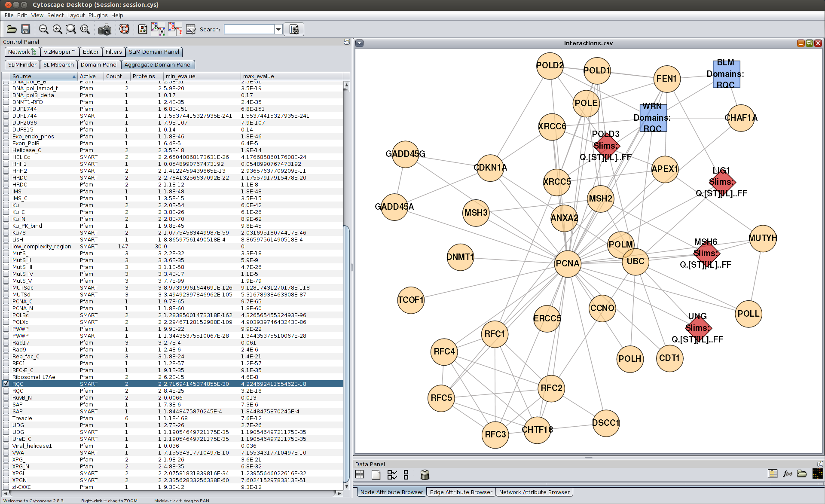The image size is (825, 504).
Task: Click the 1:1 zoom reset icon
Action: [x=85, y=29]
